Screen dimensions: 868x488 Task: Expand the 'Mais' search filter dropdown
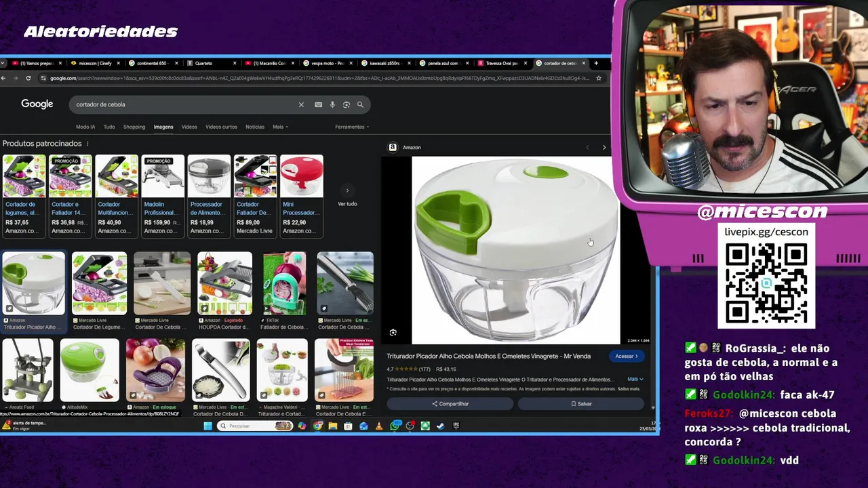coord(280,127)
